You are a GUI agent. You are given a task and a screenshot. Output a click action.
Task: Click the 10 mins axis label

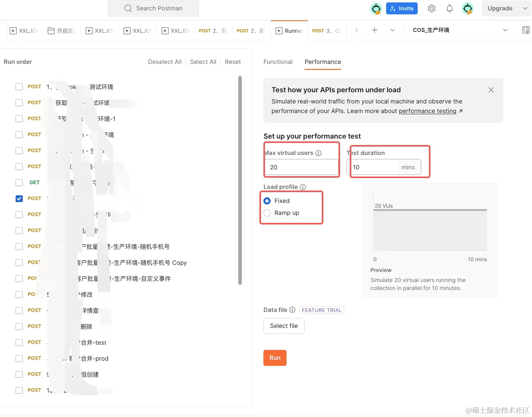click(x=477, y=260)
